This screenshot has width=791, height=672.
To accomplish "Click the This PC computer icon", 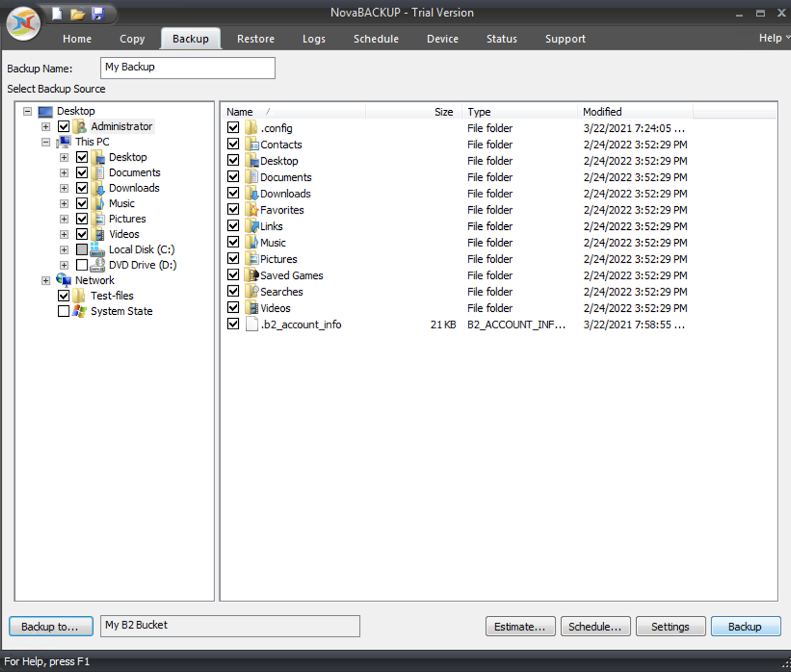I will (64, 142).
